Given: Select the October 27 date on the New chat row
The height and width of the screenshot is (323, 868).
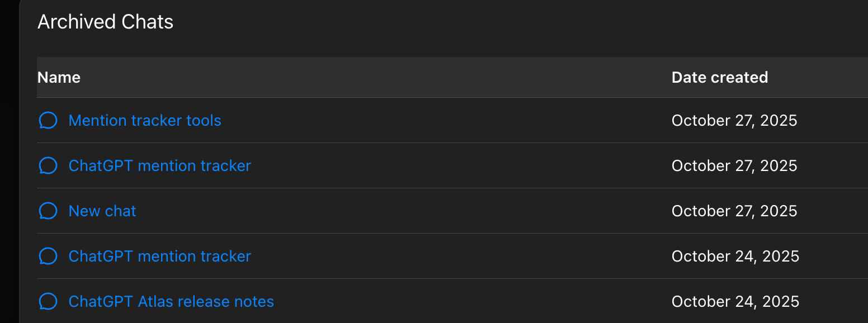Looking at the screenshot, I should [734, 211].
